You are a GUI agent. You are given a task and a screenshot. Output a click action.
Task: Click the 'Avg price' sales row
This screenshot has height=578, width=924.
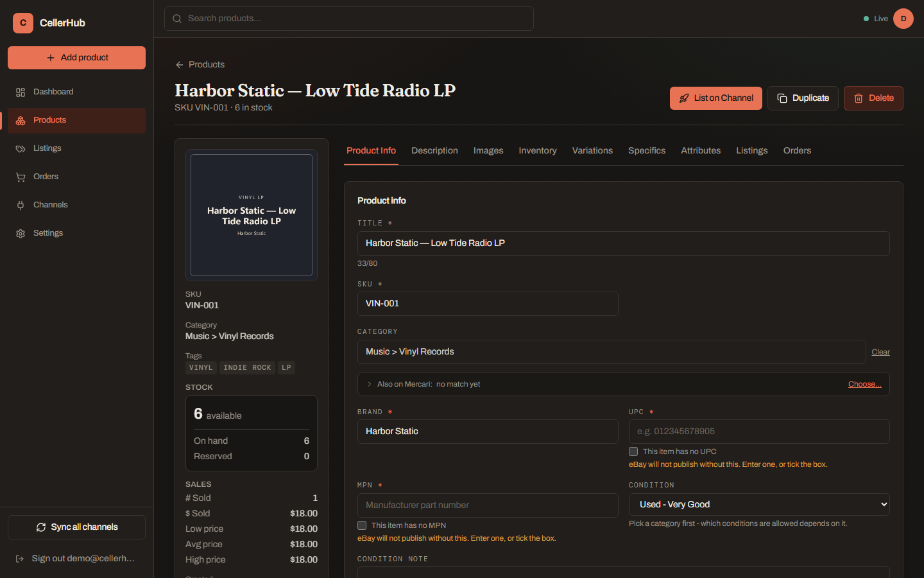pyautogui.click(x=252, y=545)
